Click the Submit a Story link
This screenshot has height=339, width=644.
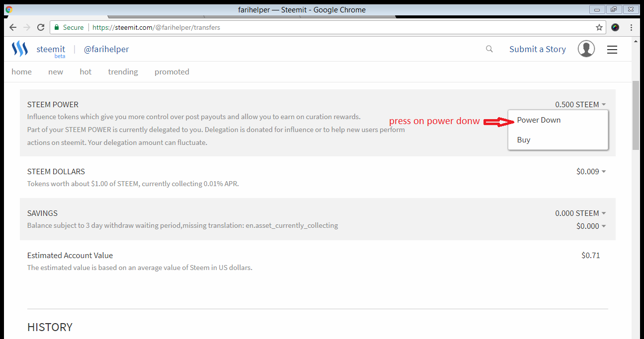click(x=537, y=49)
